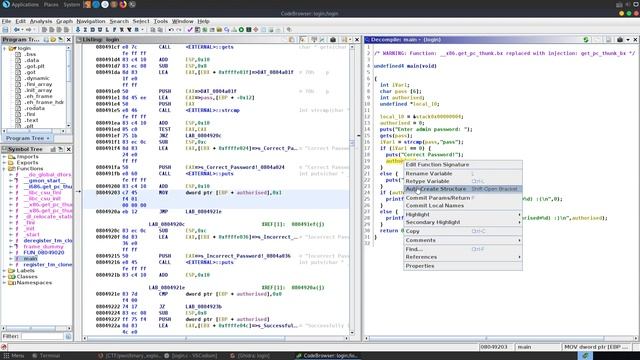The image size is (640, 360).
Task: Choose Properties in the context menu
Action: (463, 266)
